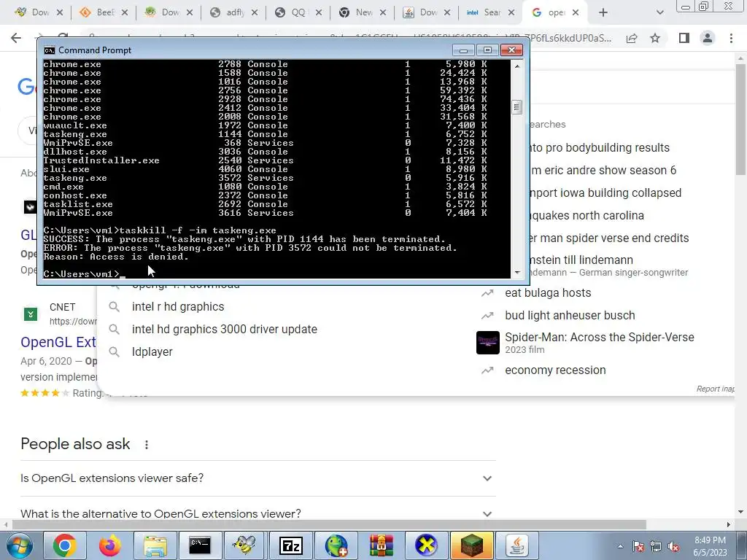Viewport: 747px width, 560px height.
Task: Click Spider-Verse movie thumbnail
Action: point(488,343)
